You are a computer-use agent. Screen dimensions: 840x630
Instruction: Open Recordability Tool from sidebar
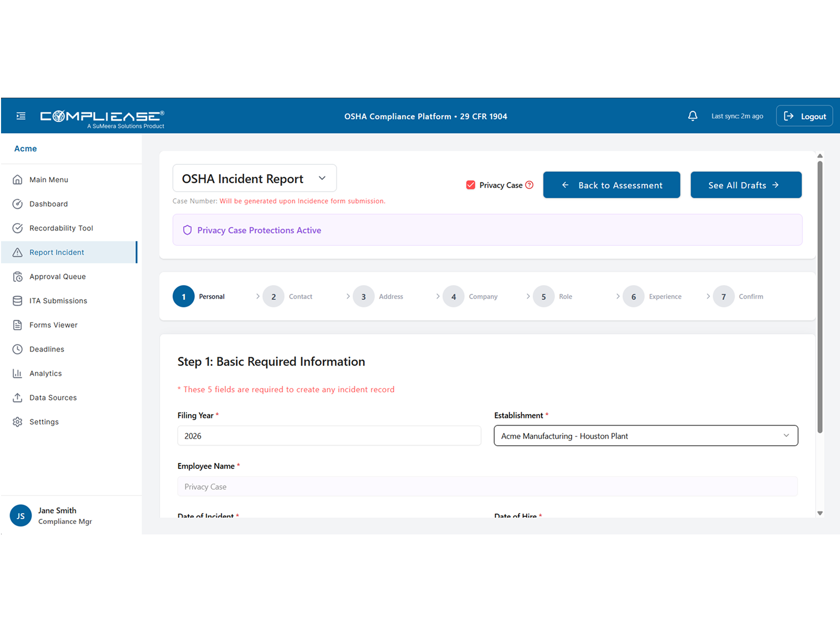click(61, 228)
